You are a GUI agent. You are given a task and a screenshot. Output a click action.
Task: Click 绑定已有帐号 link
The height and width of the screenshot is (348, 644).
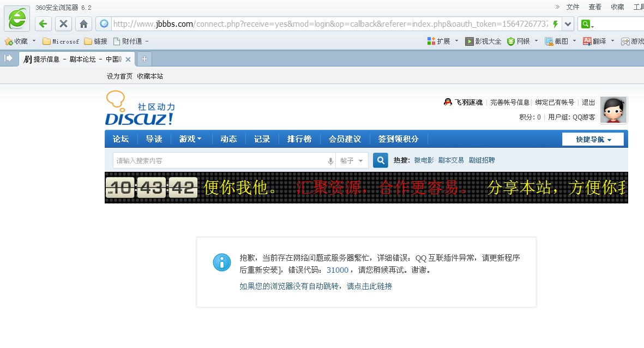(555, 103)
